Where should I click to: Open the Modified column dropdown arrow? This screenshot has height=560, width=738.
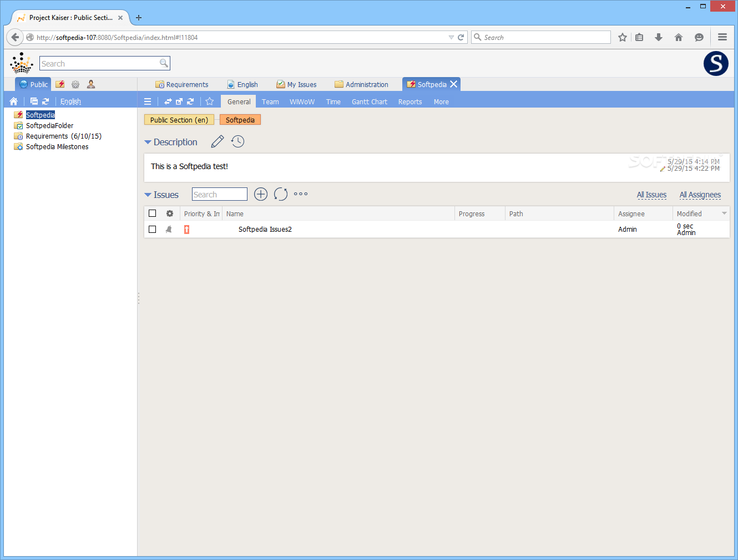(x=724, y=213)
